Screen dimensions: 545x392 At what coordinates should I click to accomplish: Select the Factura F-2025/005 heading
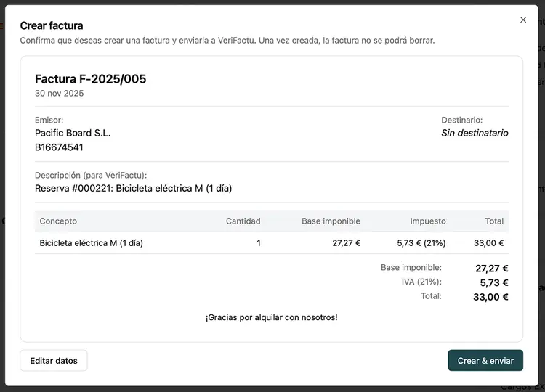coord(90,79)
